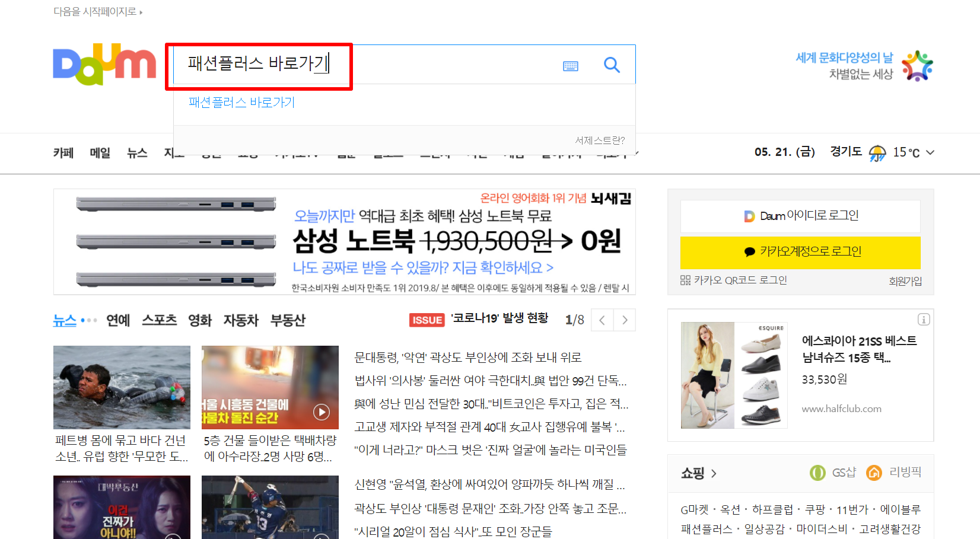The image size is (980, 539).
Task: Open the G마켓 shopping link
Action: (694, 509)
